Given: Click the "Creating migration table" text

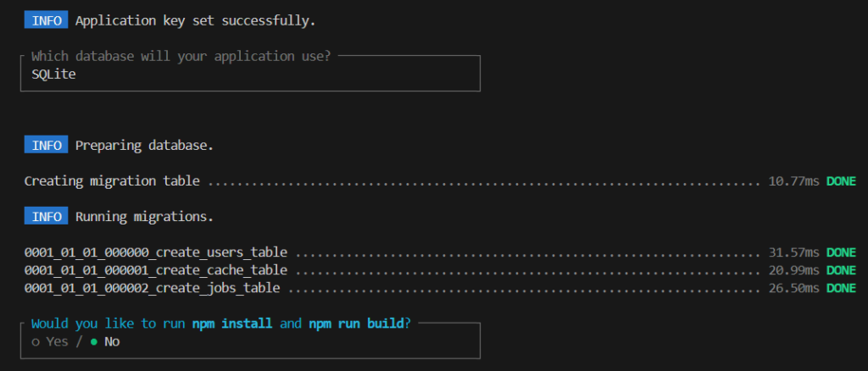Looking at the screenshot, I should point(112,180).
